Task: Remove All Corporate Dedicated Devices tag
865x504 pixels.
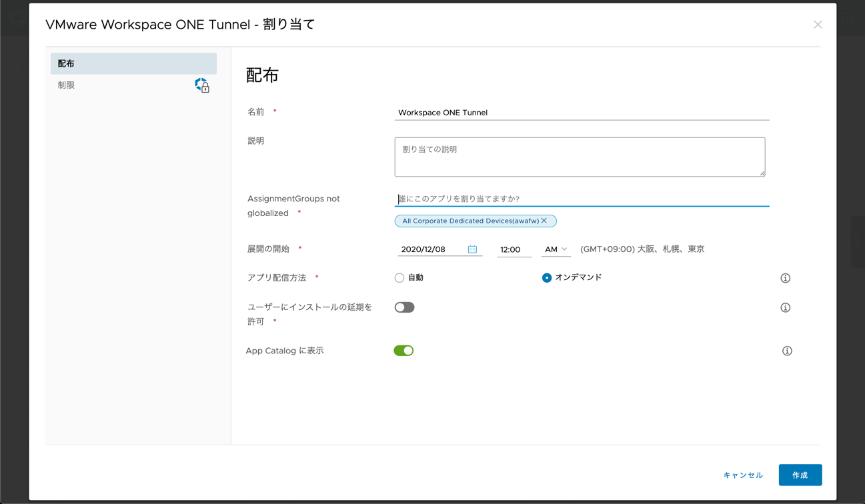Action: coord(544,221)
